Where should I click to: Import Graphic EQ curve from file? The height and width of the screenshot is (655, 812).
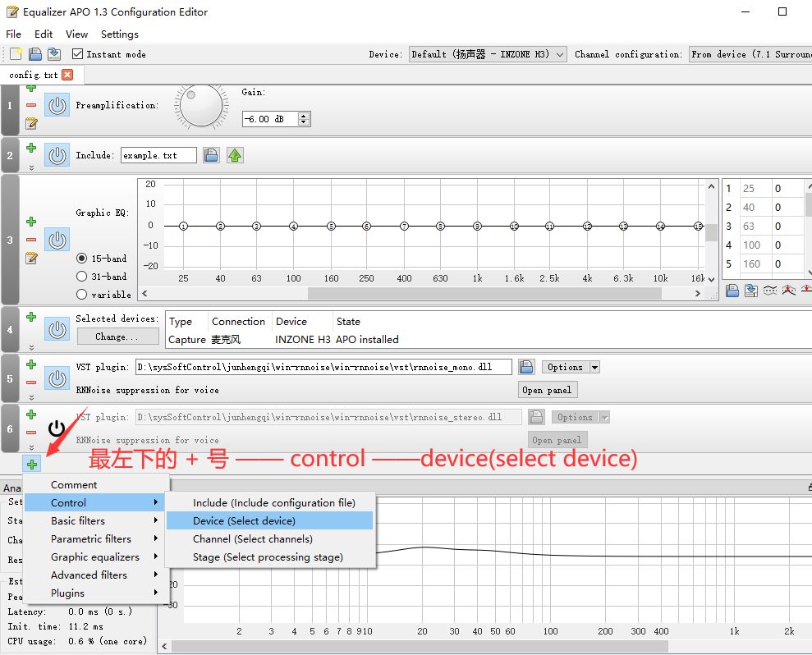732,291
